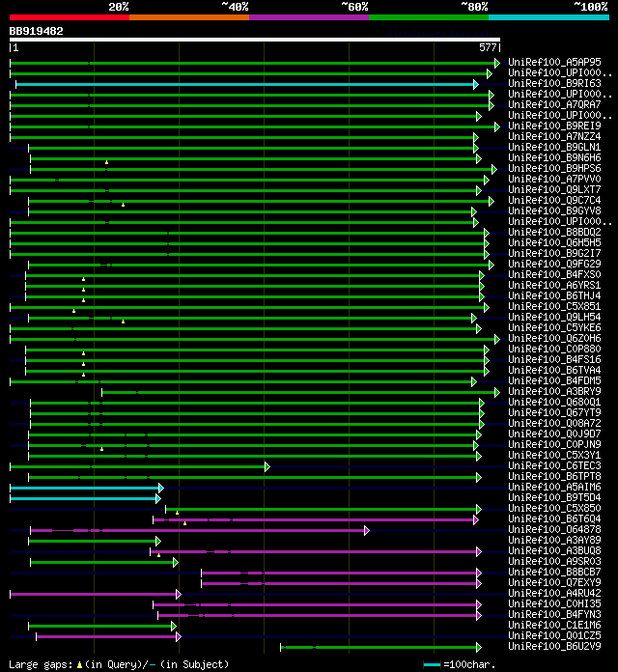Viewport: 618px width, 672px height.
Task: Click the UniRef100_Q6Z0H6 label
Action: point(554,338)
